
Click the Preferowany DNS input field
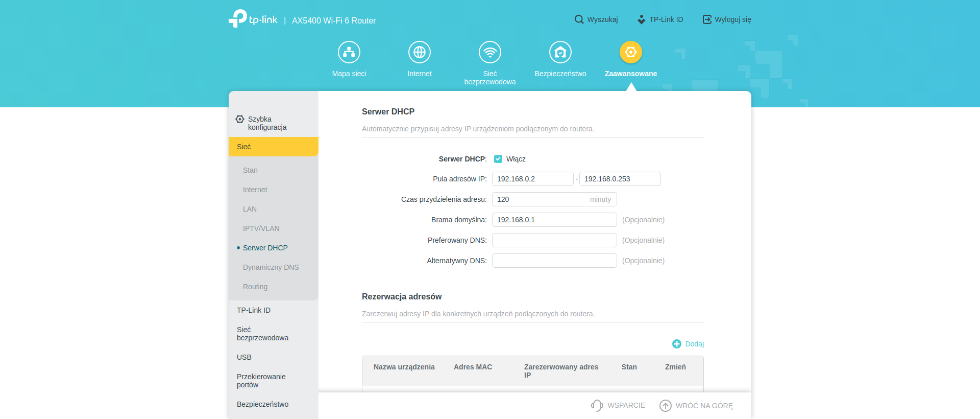click(x=554, y=240)
